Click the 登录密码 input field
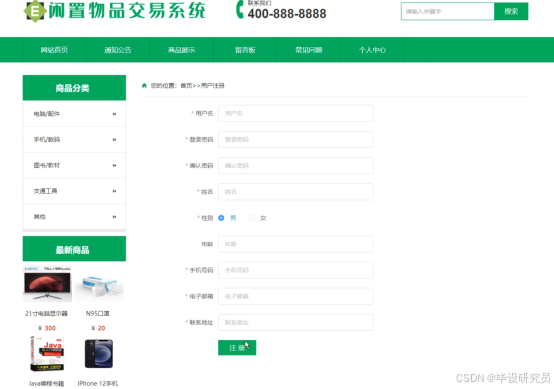This screenshot has height=389, width=554. click(295, 140)
